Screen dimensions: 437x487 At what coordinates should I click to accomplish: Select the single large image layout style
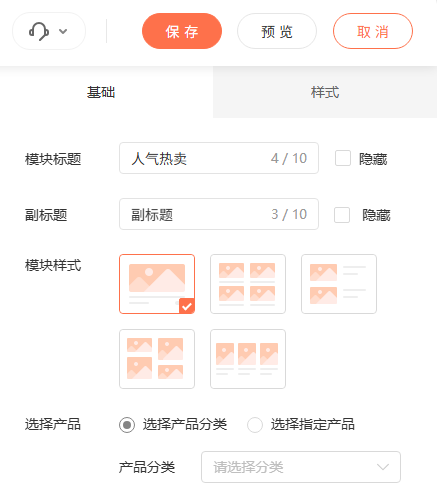coord(157,284)
